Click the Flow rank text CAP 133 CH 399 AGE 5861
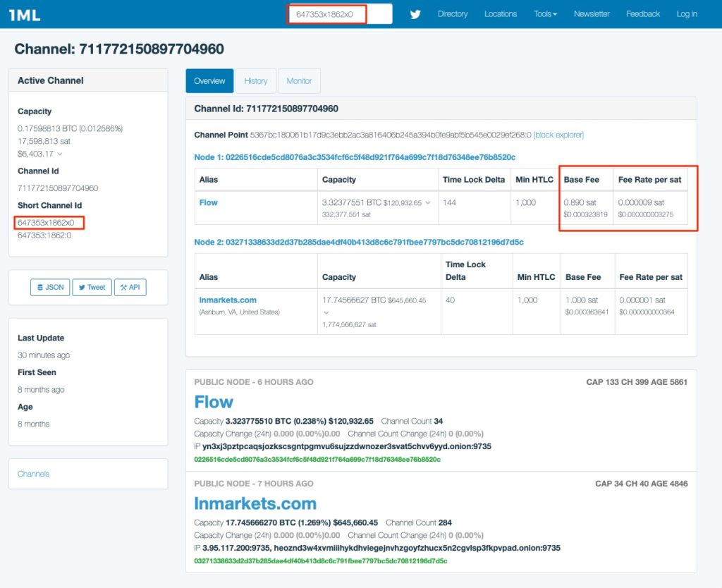722x588 pixels. click(637, 382)
